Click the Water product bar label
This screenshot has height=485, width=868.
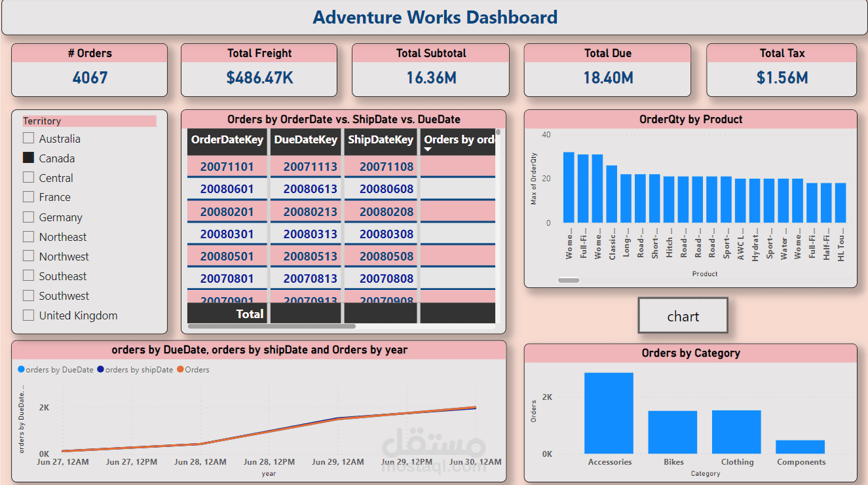pos(783,243)
